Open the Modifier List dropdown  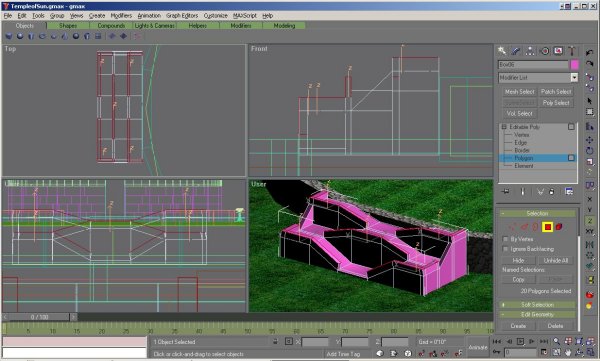click(x=538, y=78)
